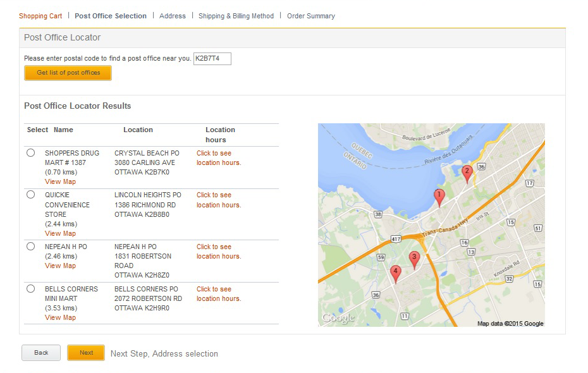Viewport: 588px width, 373px height.
Task: Click the Back button
Action: [41, 353]
